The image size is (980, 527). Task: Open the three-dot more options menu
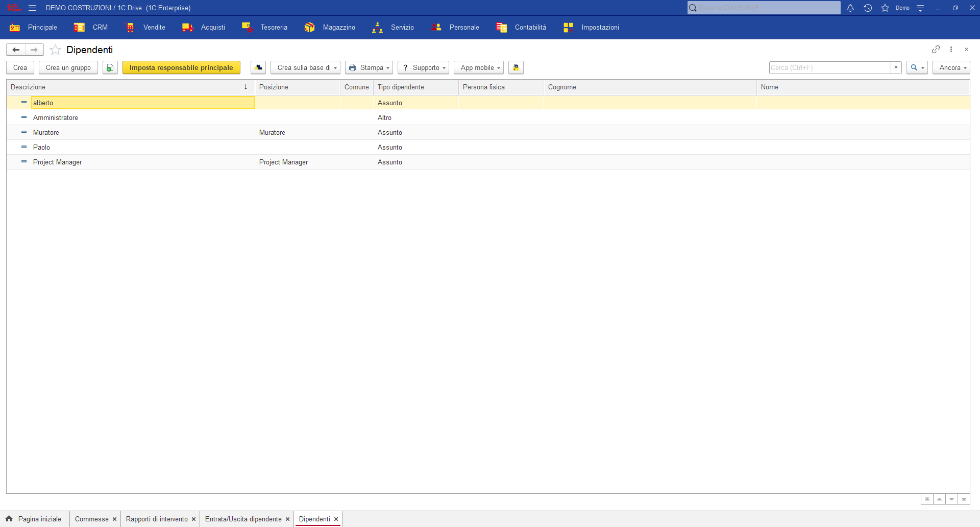click(x=951, y=50)
